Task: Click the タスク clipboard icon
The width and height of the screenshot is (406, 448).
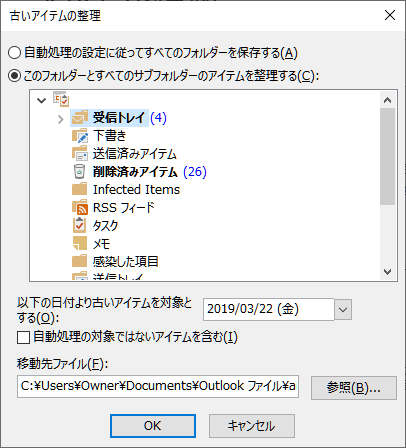Action: click(x=79, y=225)
